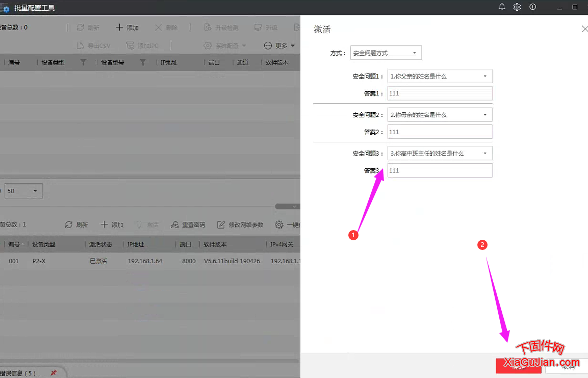588x378 pixels.
Task: Filter by 设备型号 funnel icon
Action: tap(142, 62)
